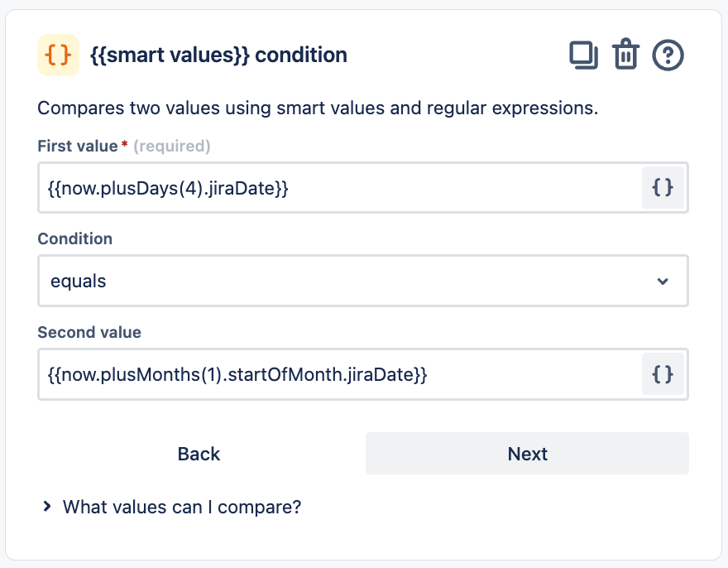Open smart value picker for Second value
This screenshot has height=568, width=728.
(663, 374)
